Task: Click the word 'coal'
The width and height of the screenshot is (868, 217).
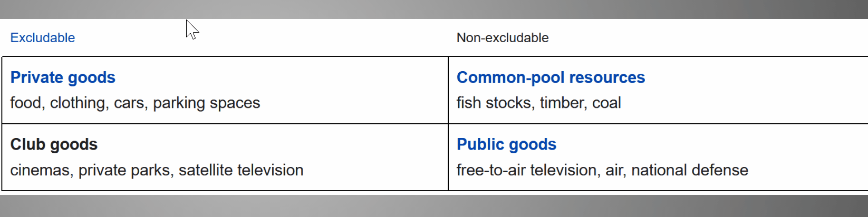Action: tap(606, 103)
